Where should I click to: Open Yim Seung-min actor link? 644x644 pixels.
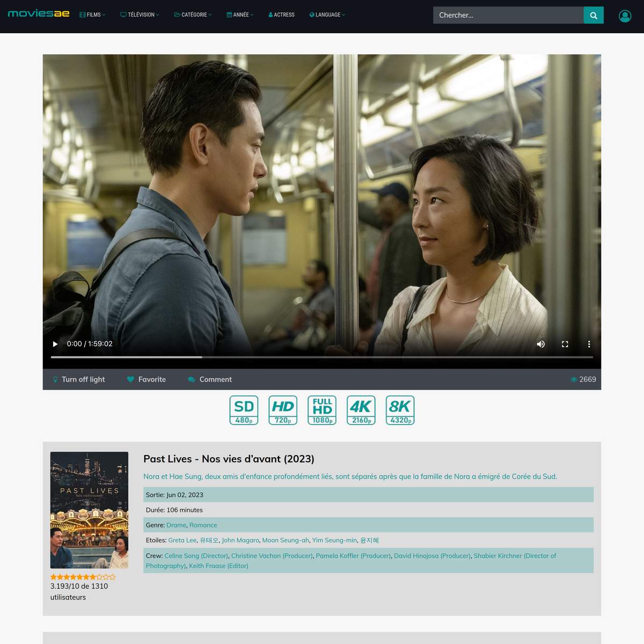tap(334, 540)
